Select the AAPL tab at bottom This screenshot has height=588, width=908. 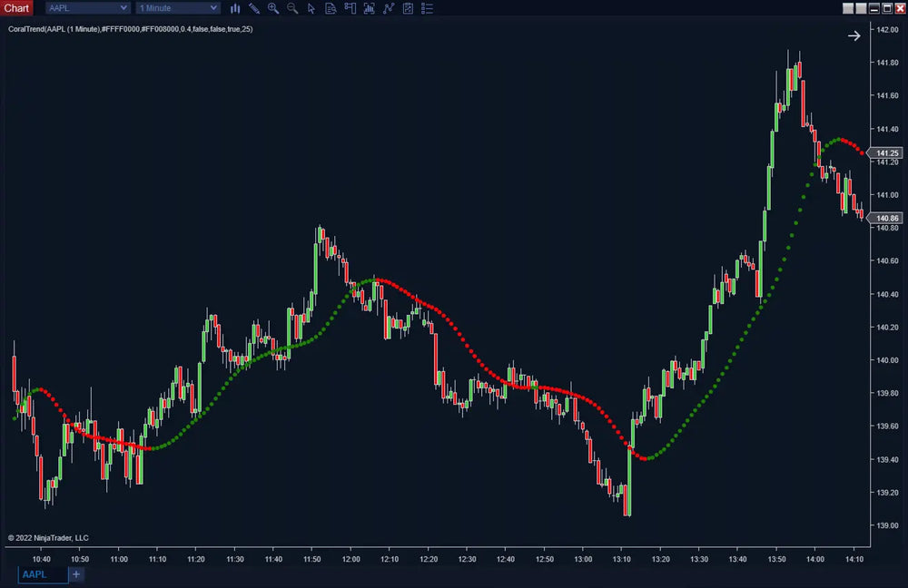[x=43, y=574]
